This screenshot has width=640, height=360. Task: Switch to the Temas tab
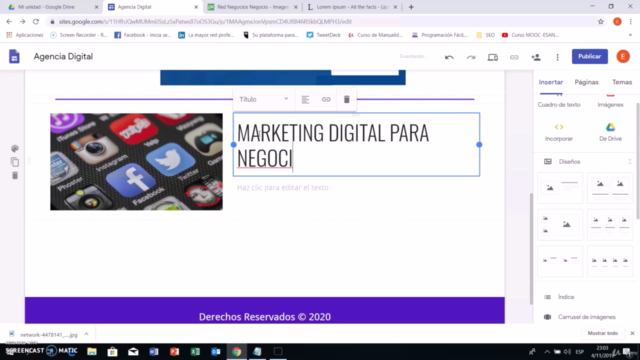(622, 82)
